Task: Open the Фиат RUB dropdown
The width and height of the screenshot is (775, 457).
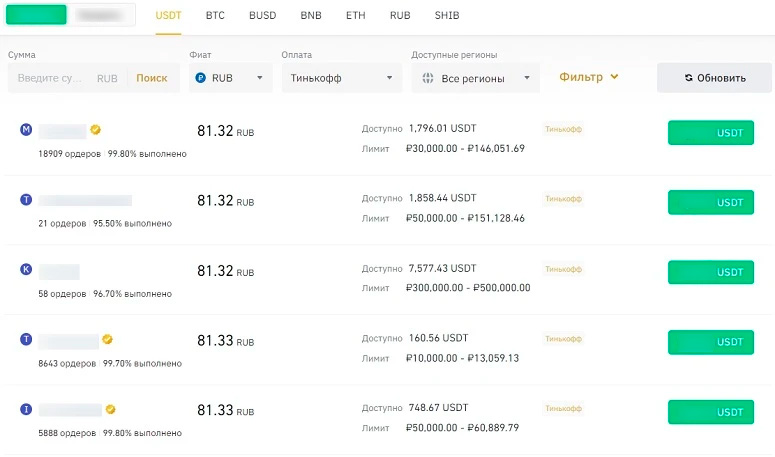Action: (x=231, y=78)
